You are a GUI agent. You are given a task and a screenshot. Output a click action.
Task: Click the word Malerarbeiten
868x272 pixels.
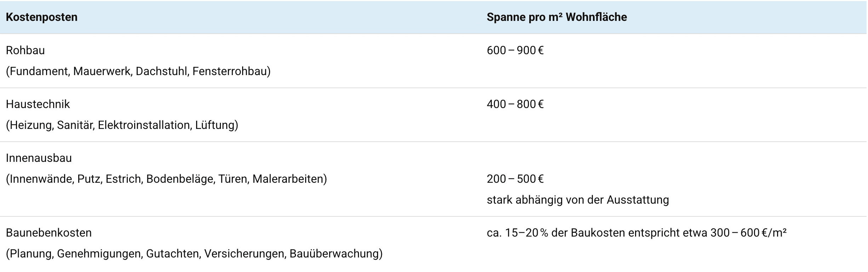[289, 179]
